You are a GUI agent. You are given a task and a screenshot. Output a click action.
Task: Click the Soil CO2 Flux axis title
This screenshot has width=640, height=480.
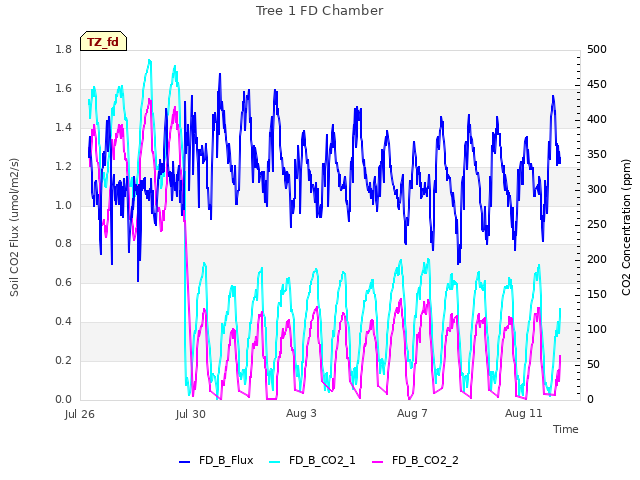point(14,227)
